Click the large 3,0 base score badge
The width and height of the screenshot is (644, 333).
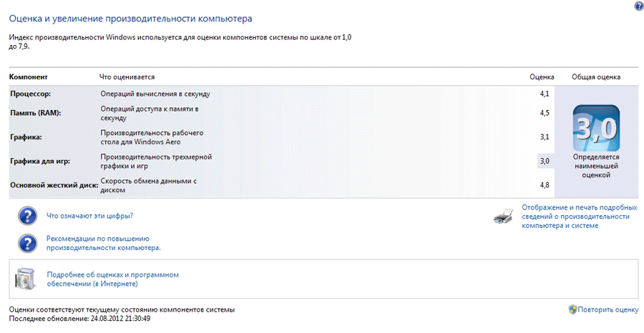[595, 129]
